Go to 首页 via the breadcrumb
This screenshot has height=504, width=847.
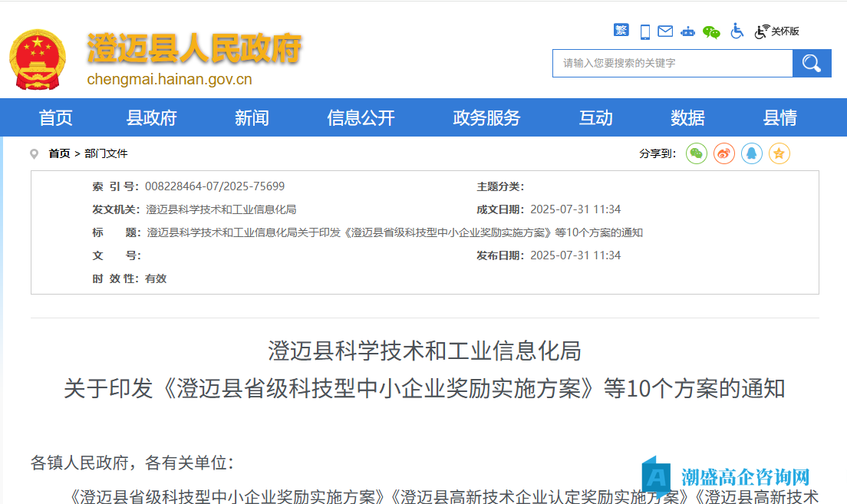58,153
